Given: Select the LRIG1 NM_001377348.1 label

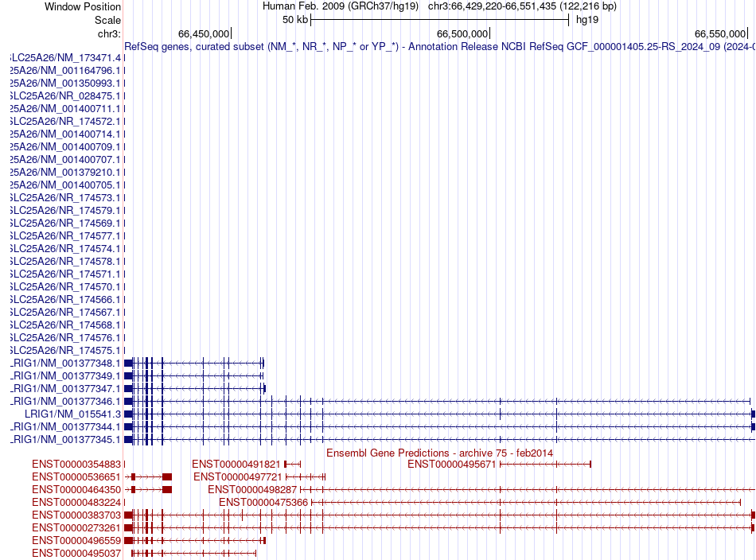Looking at the screenshot, I should [65, 364].
